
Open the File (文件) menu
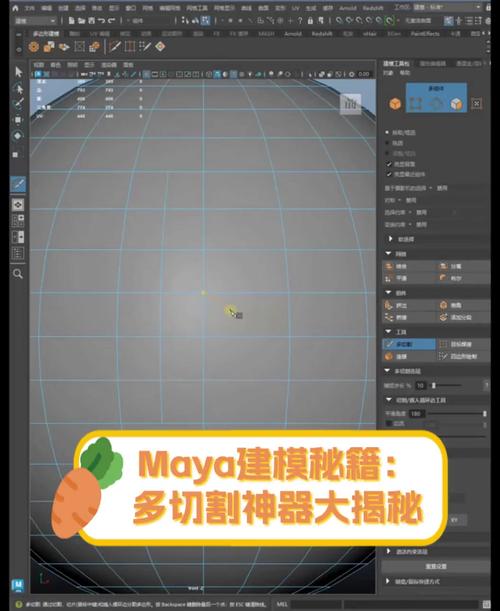coord(29,8)
